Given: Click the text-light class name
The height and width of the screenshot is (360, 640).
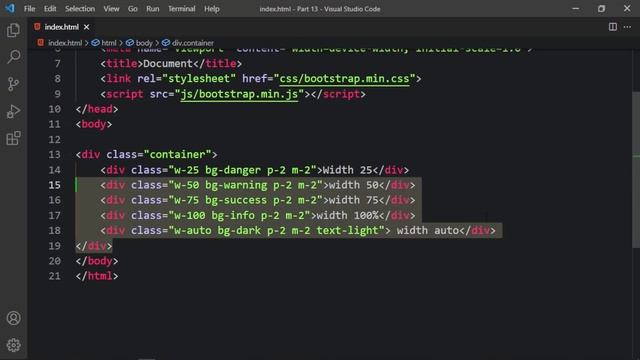Looking at the screenshot, I should [x=347, y=230].
